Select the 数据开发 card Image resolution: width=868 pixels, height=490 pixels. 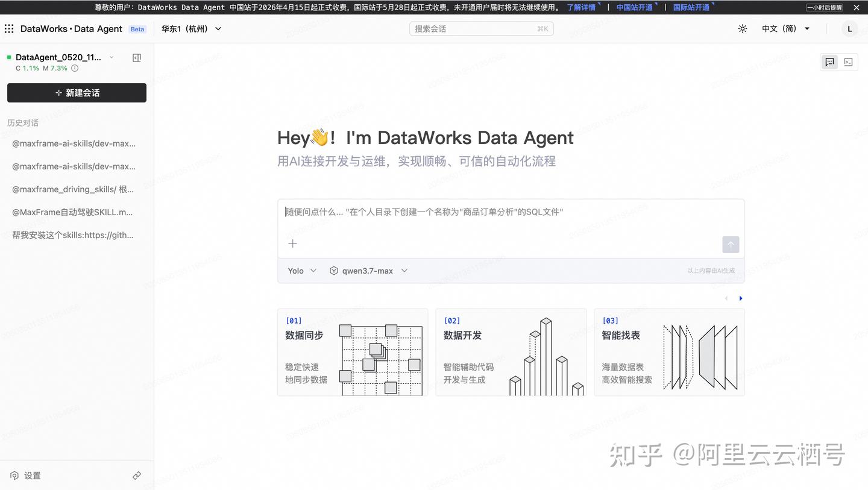511,352
